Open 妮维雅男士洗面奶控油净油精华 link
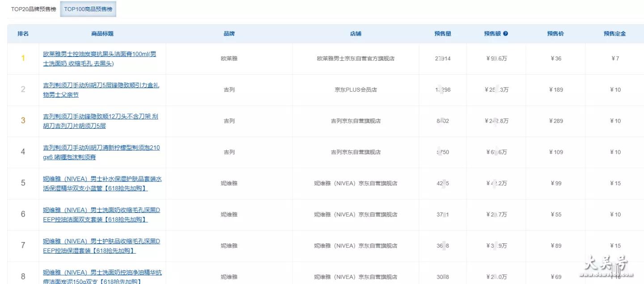The width and height of the screenshot is (644, 284). click(102, 277)
